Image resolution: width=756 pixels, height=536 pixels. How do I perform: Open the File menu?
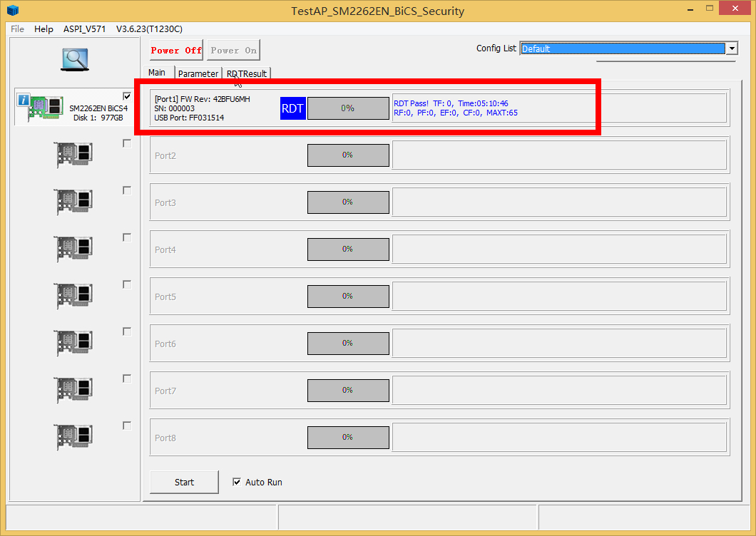pyautogui.click(x=17, y=29)
